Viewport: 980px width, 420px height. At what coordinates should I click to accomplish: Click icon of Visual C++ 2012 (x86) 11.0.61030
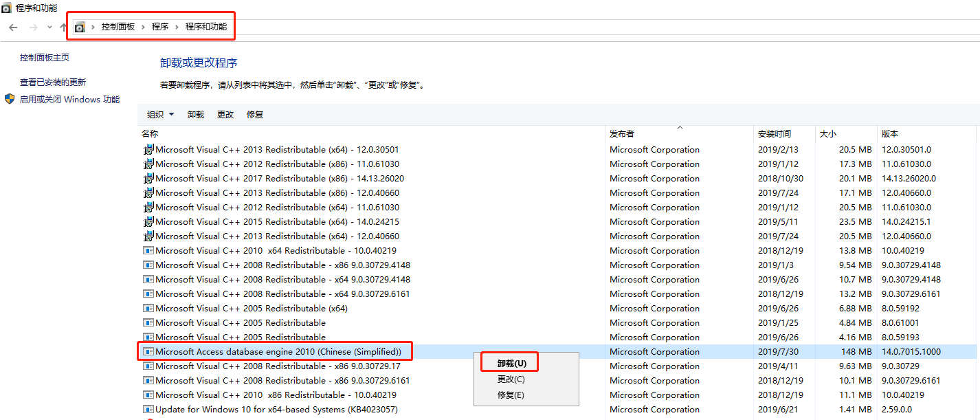(x=148, y=164)
